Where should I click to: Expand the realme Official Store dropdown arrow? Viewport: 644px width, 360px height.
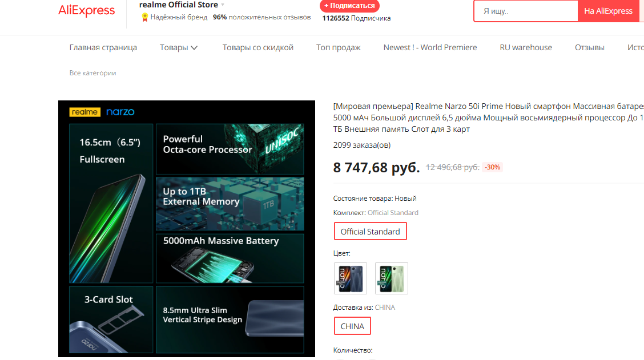[x=223, y=5]
